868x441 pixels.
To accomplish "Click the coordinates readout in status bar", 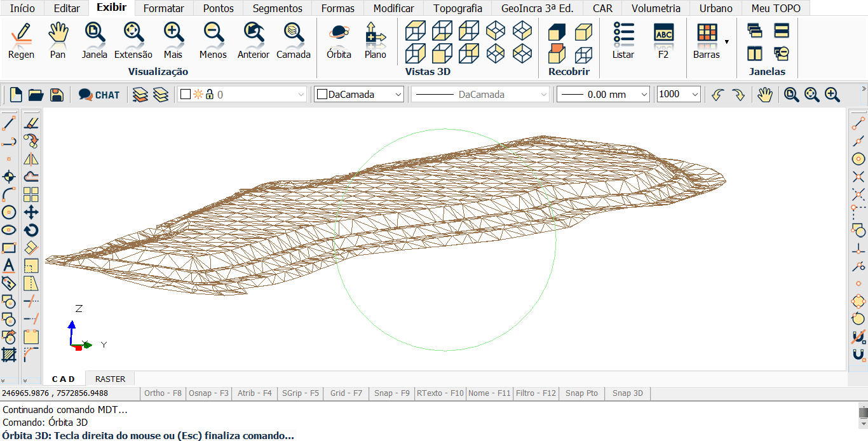I will click(x=55, y=393).
